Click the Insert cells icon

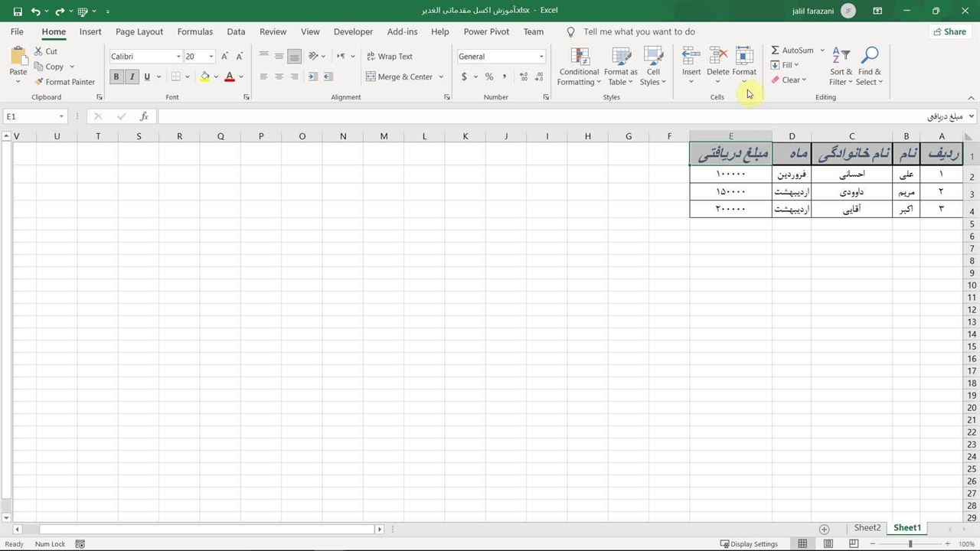point(691,57)
